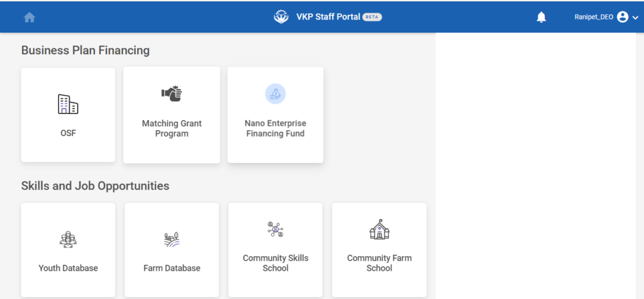Open the notifications bell
644x299 pixels.
click(x=541, y=18)
